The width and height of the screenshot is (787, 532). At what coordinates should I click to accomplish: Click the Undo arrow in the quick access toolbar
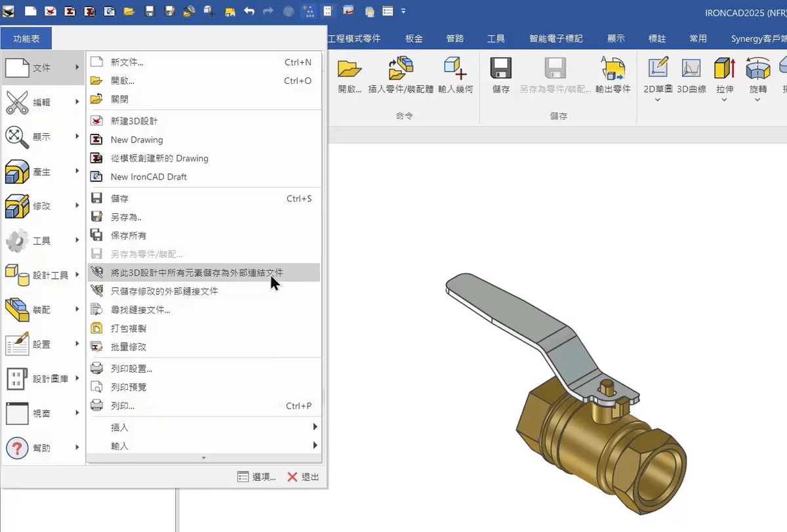250,10
